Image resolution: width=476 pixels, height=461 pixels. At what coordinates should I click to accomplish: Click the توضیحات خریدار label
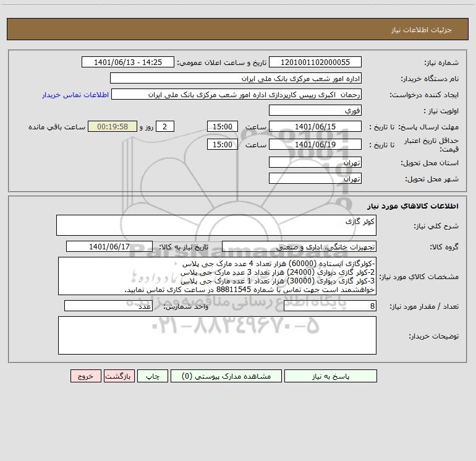pos(433,337)
